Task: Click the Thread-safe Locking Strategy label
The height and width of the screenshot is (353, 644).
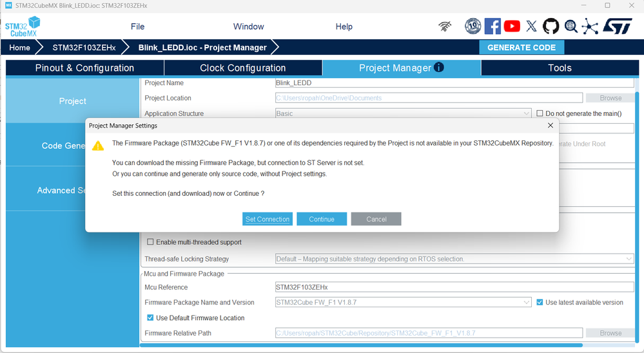Action: (x=186, y=259)
